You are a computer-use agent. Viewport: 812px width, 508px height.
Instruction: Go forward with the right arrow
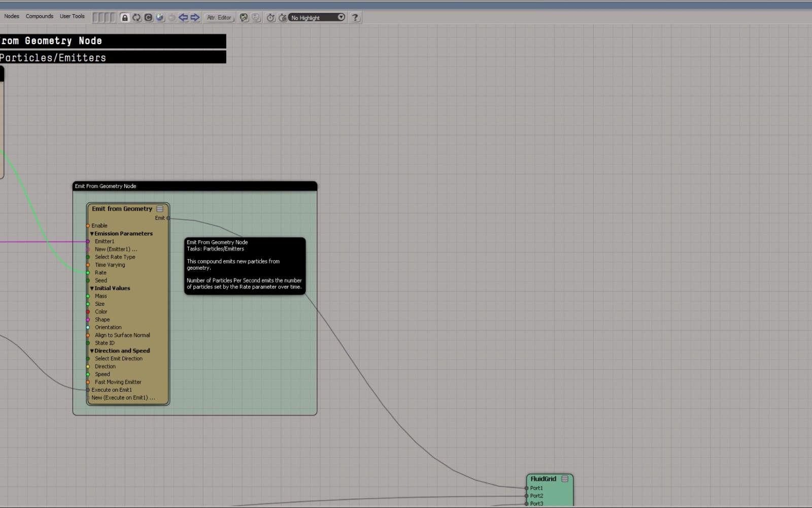[195, 17]
